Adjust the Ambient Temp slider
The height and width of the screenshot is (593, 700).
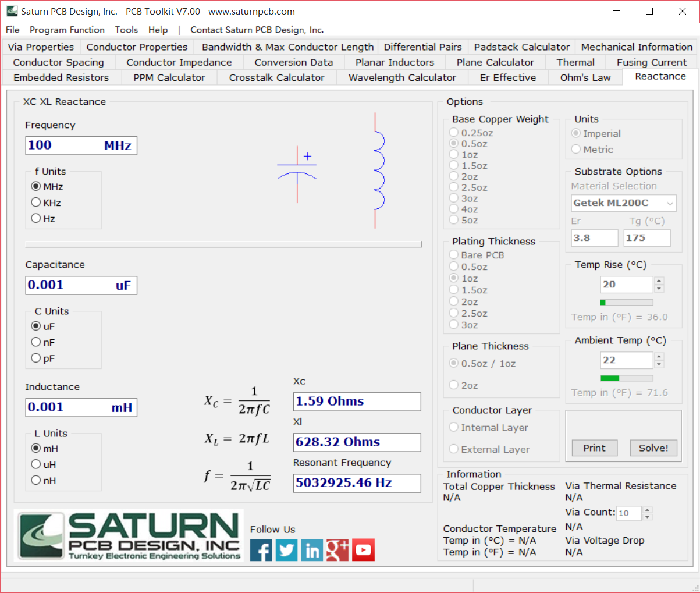tap(627, 378)
